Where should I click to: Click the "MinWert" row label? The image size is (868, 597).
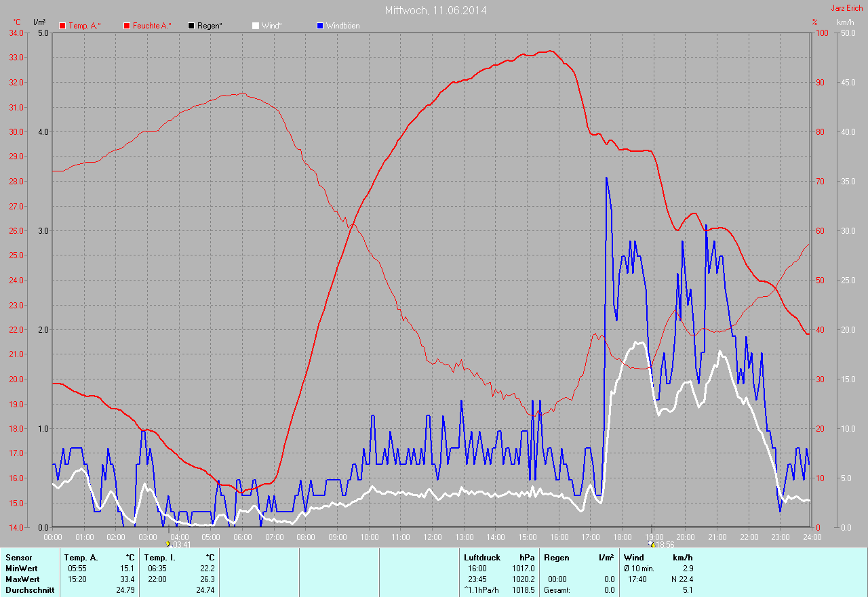22,569
